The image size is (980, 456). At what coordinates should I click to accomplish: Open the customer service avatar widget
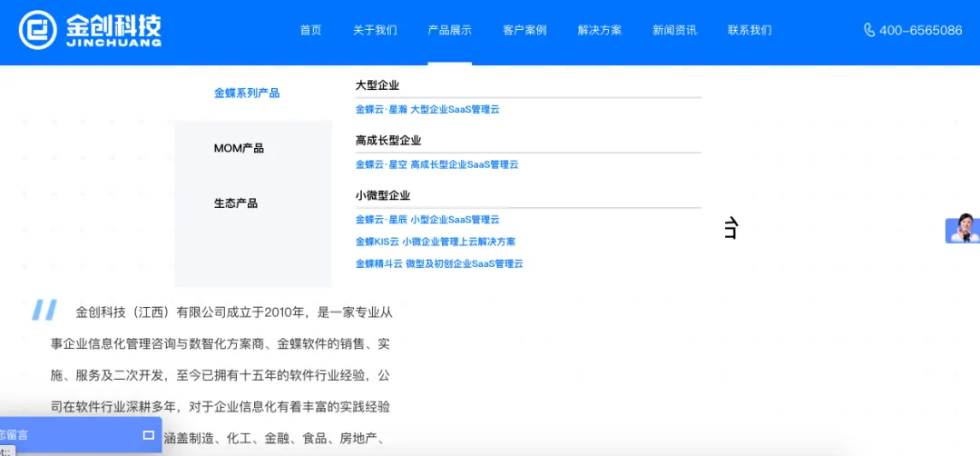(x=963, y=230)
